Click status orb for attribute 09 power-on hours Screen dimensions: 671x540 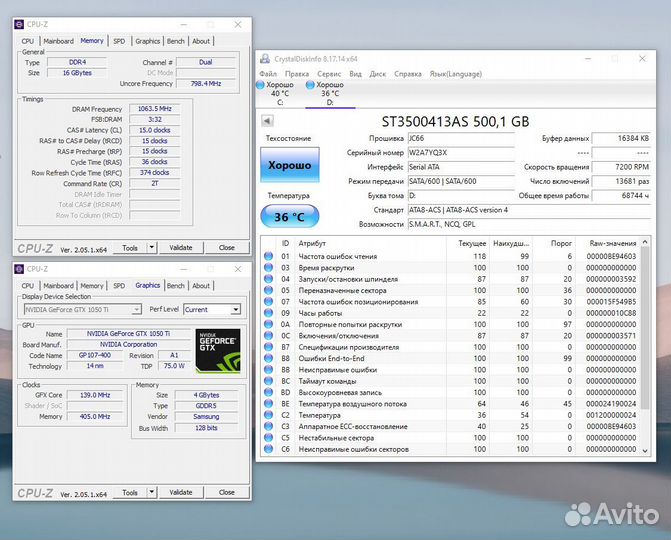click(268, 313)
